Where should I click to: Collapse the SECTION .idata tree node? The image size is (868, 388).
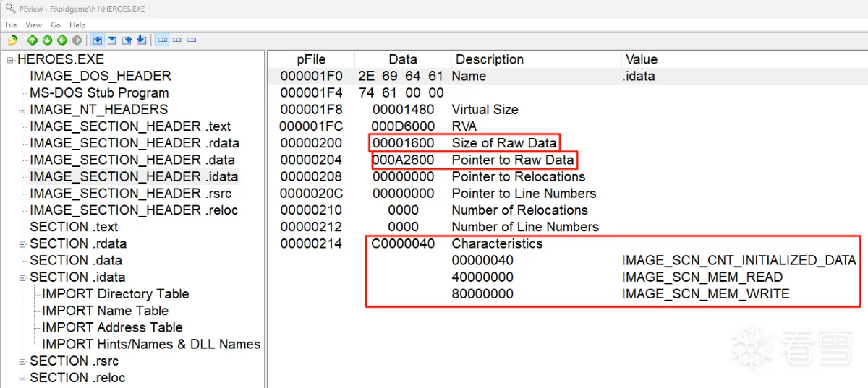(x=22, y=278)
